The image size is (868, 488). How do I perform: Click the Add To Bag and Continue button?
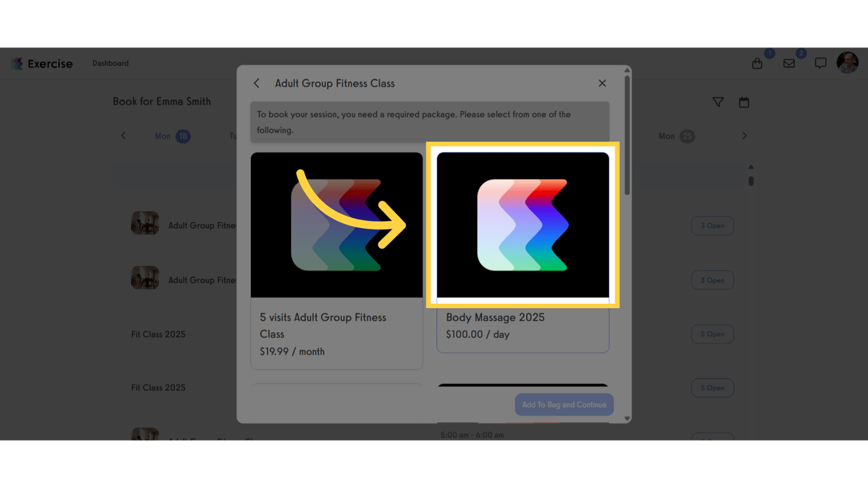click(564, 405)
